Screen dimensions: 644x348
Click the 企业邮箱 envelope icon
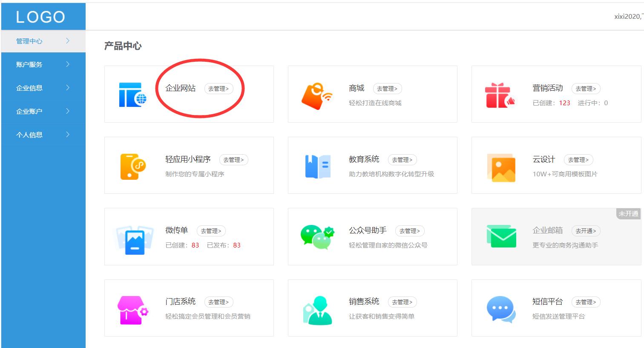pos(501,236)
